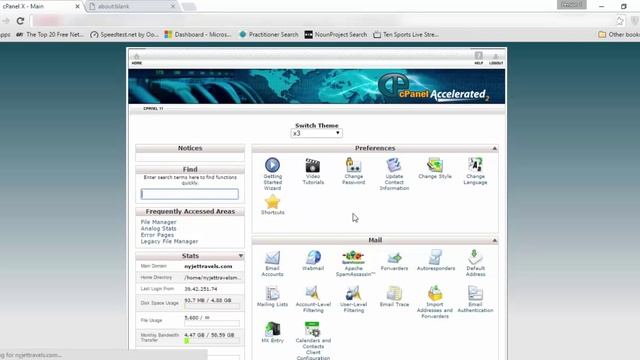Open the Other bookmarks folder
Image resolution: width=640 pixels, height=360 pixels.
[x=619, y=35]
